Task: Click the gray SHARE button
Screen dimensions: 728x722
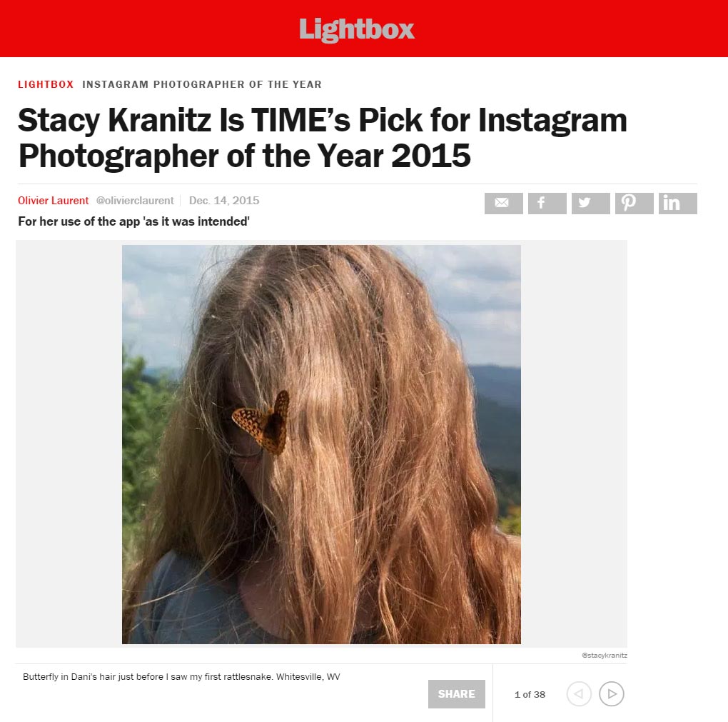Action: [456, 693]
